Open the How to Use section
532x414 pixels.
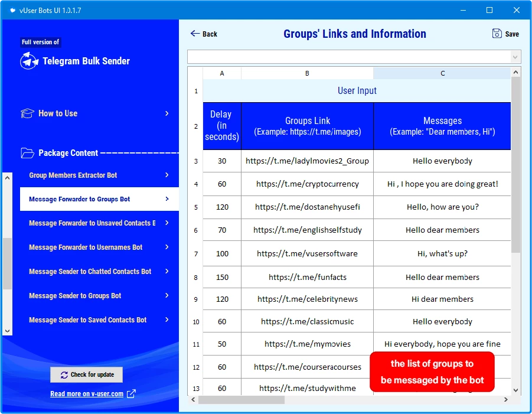tap(95, 113)
